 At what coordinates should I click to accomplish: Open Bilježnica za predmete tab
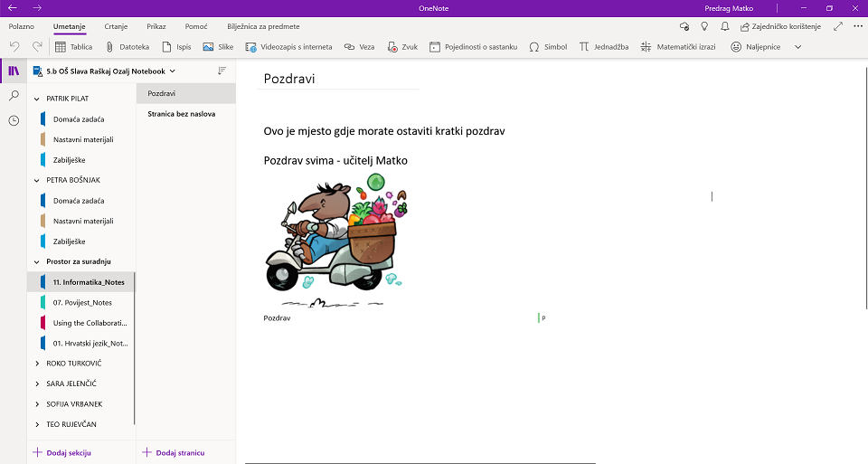(x=263, y=26)
